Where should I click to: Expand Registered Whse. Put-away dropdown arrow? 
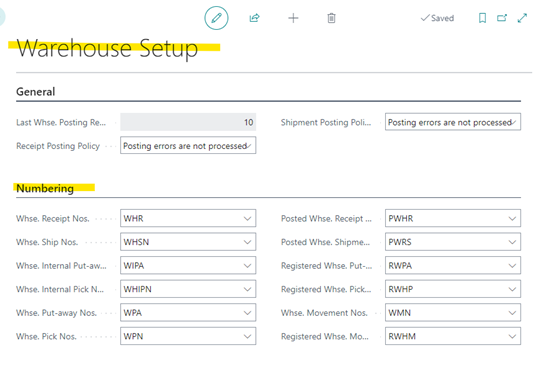click(x=512, y=265)
